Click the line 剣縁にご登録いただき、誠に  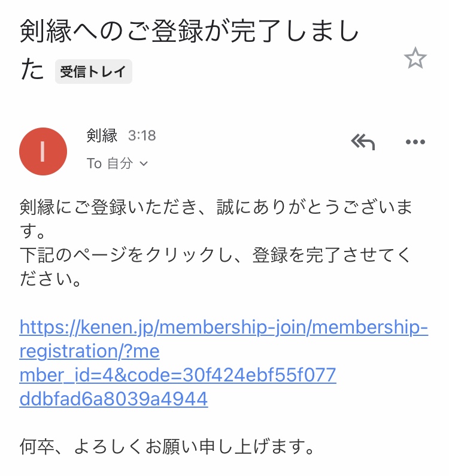tap(216, 207)
